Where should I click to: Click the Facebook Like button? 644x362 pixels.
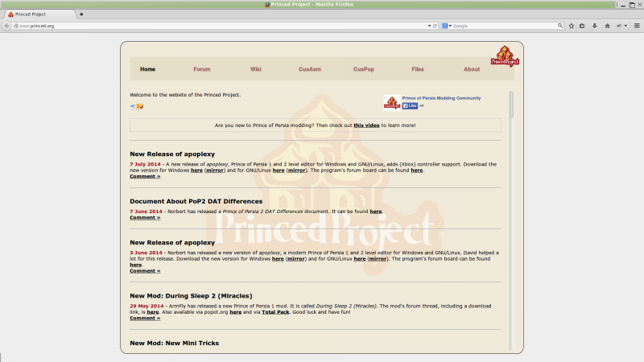[410, 106]
